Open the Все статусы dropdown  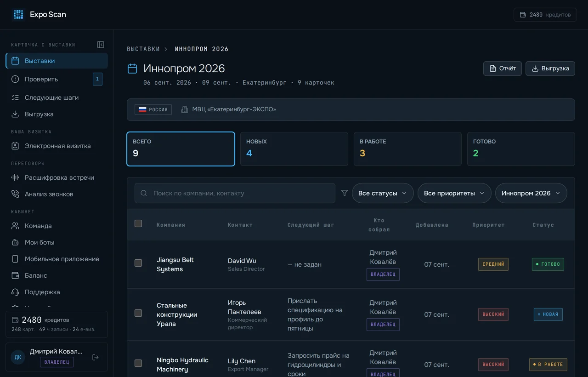click(383, 193)
